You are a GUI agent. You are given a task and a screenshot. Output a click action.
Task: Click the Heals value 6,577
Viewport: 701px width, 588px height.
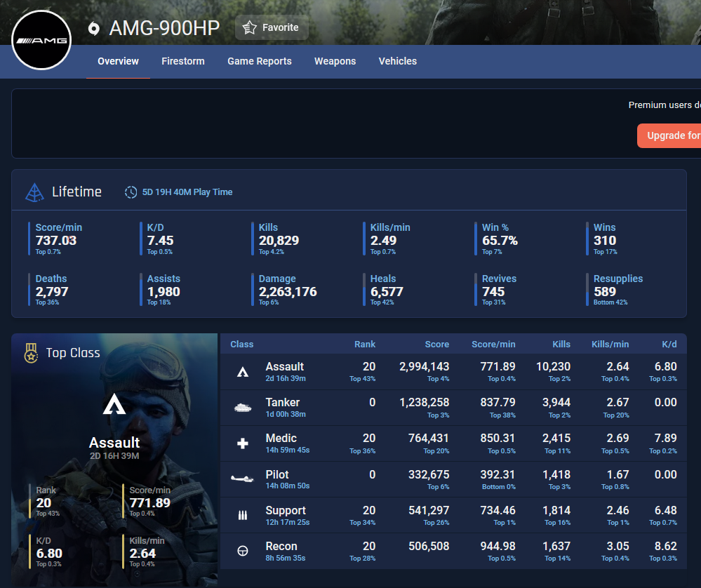[387, 291]
